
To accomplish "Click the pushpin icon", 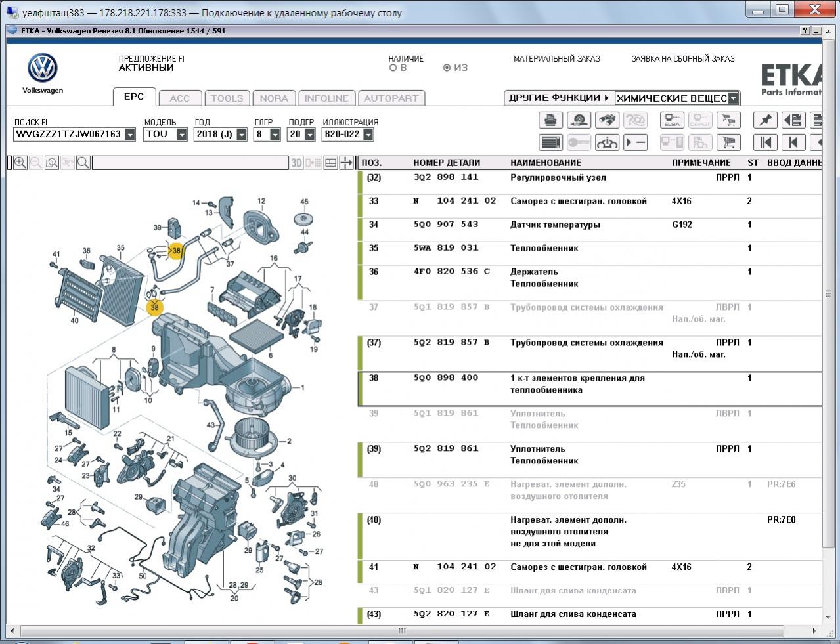I will click(x=765, y=121).
